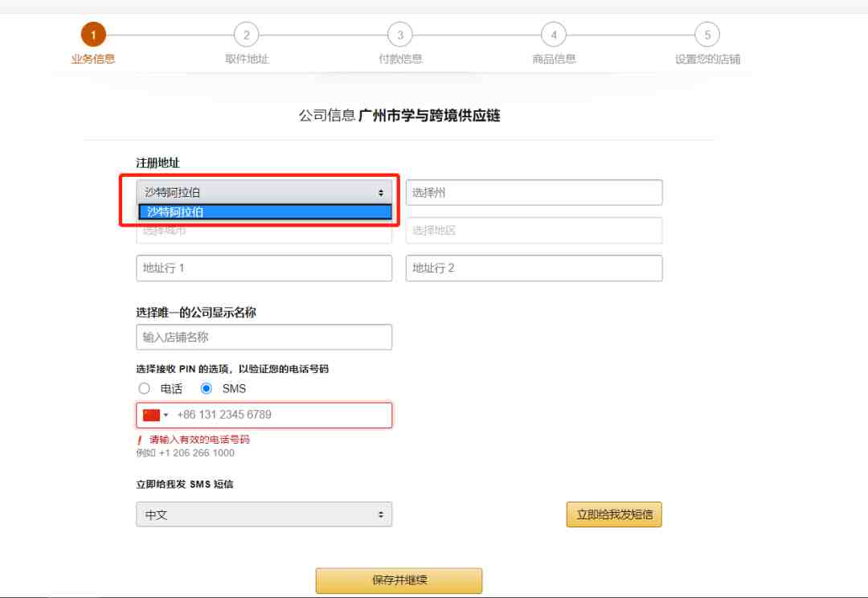Screen dimensions: 868x598
Task: Click the 立即给我发短信 button
Action: pyautogui.click(x=614, y=514)
